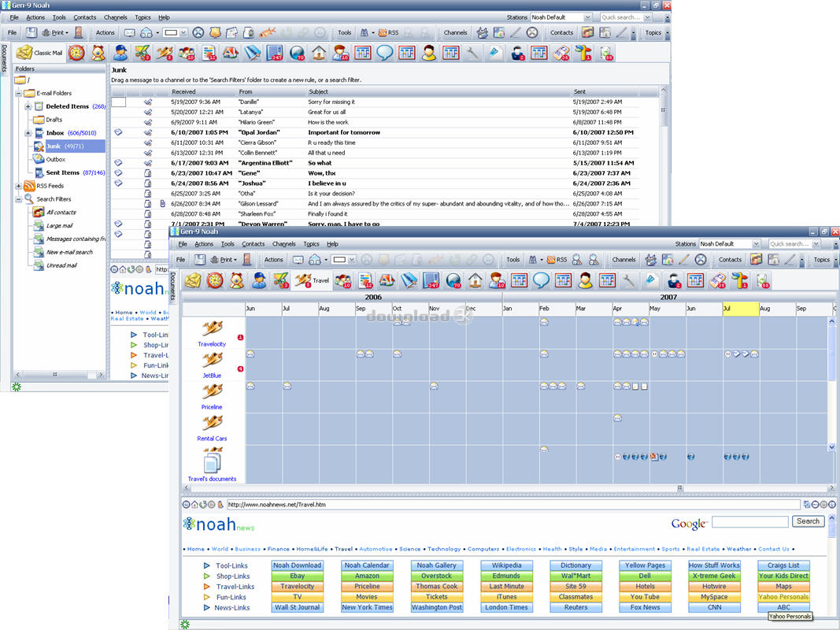Open the You Tube link button

pyautogui.click(x=645, y=597)
